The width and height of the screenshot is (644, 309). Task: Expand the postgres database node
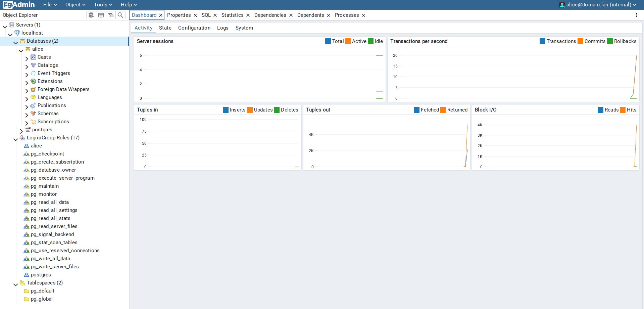[21, 130]
